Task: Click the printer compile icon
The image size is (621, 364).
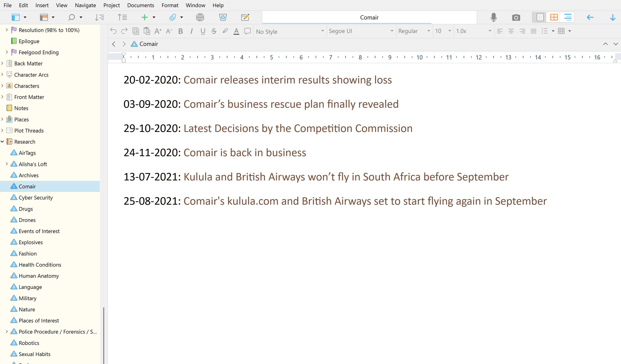Action: tap(200, 17)
